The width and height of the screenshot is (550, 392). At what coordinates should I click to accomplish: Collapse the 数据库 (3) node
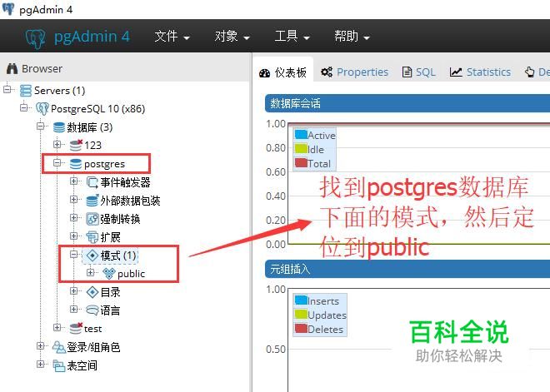(40, 127)
